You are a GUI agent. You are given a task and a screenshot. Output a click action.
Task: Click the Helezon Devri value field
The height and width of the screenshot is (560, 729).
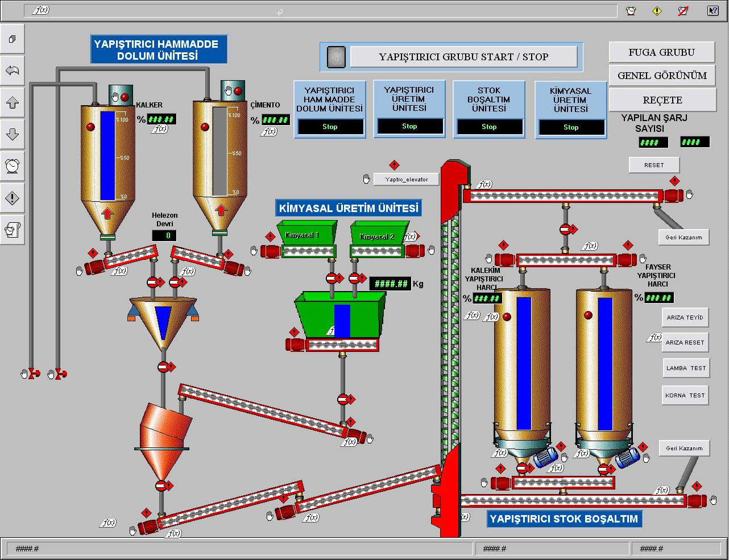(x=164, y=235)
